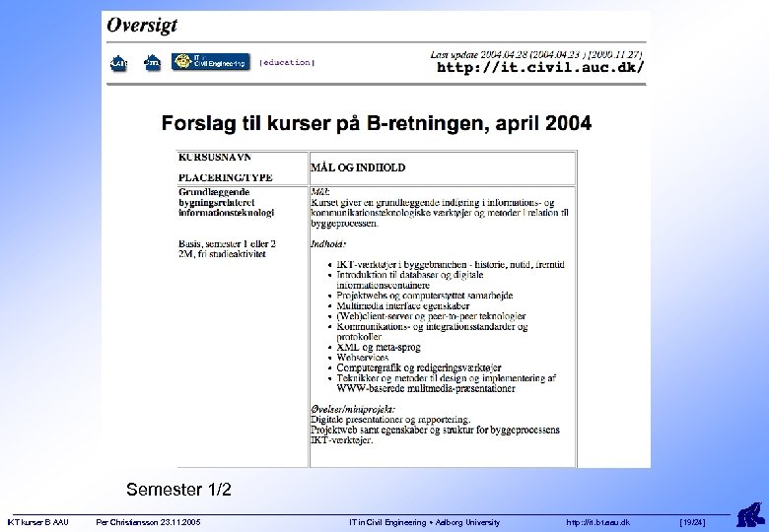Click the house icon beside the banner

(x=152, y=63)
